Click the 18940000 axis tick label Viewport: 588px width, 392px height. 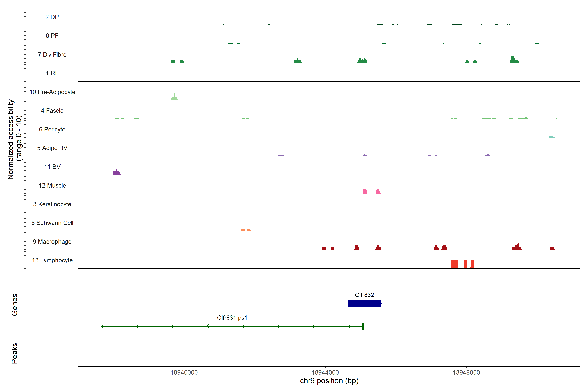(184, 372)
